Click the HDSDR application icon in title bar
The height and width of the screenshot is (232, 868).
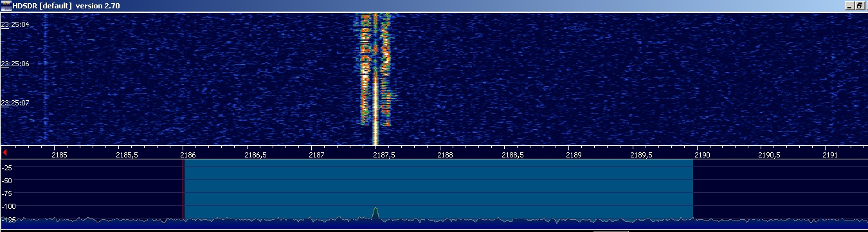[6, 5]
